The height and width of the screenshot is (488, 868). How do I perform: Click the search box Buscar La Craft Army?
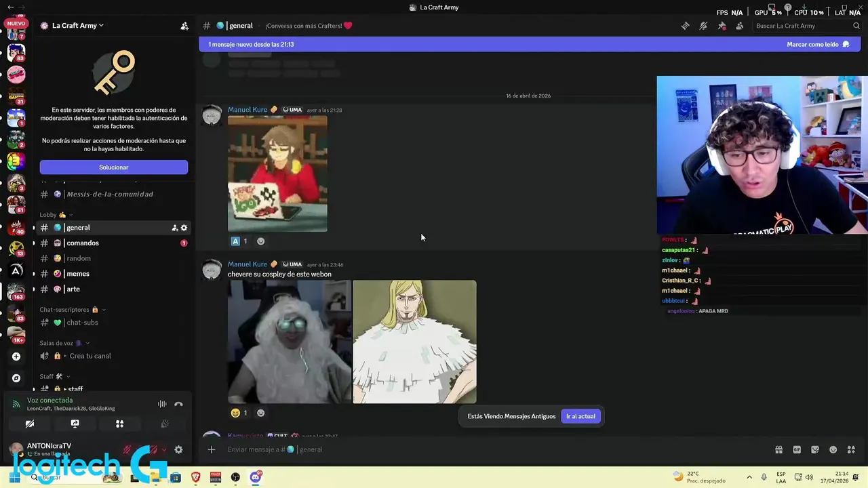click(x=806, y=26)
